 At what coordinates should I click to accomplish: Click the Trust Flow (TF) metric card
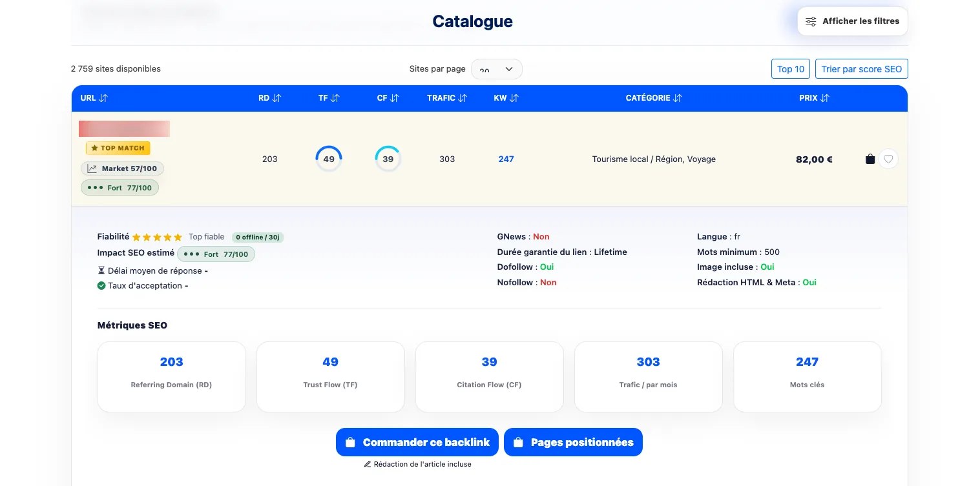[330, 377]
